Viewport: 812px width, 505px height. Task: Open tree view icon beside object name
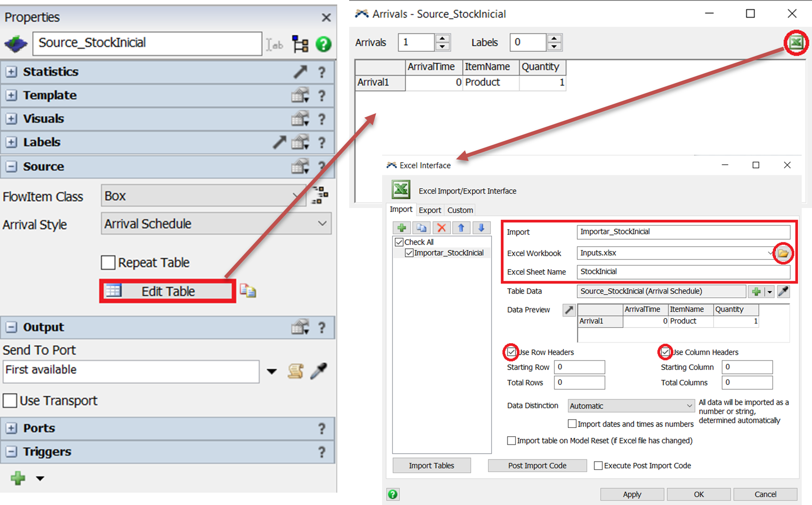tap(300, 44)
